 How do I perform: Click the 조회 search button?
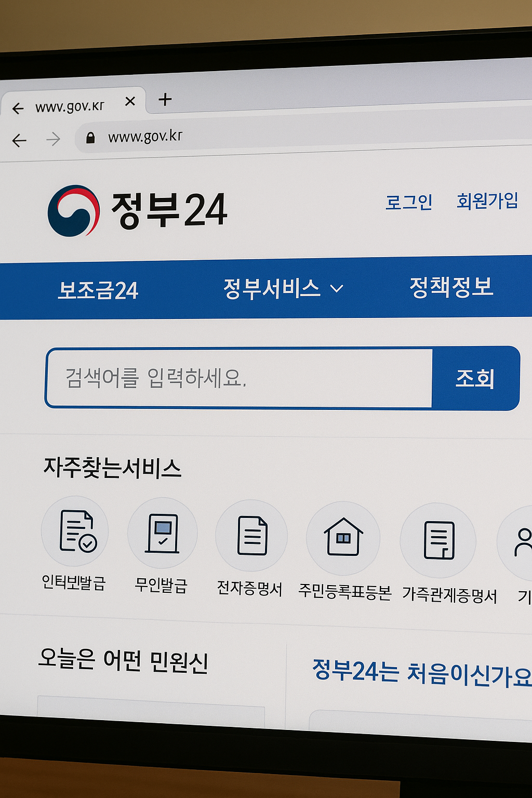(x=475, y=378)
